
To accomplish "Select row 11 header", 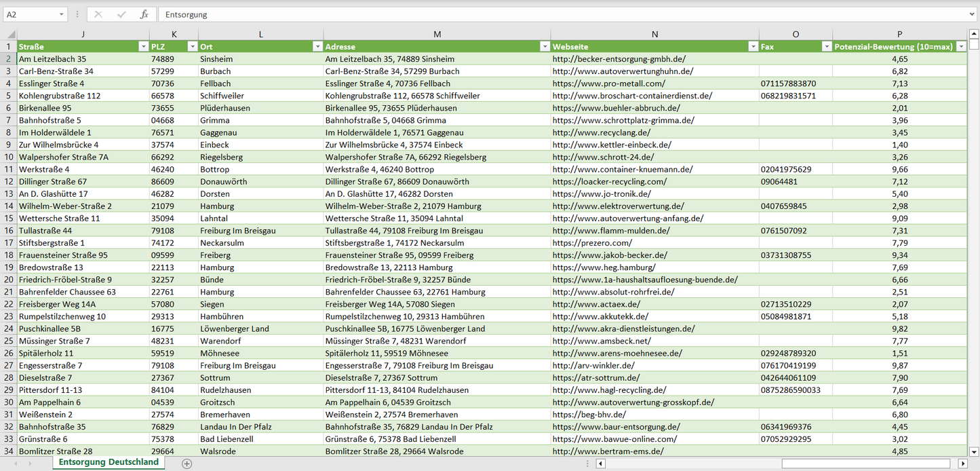I will coord(9,169).
